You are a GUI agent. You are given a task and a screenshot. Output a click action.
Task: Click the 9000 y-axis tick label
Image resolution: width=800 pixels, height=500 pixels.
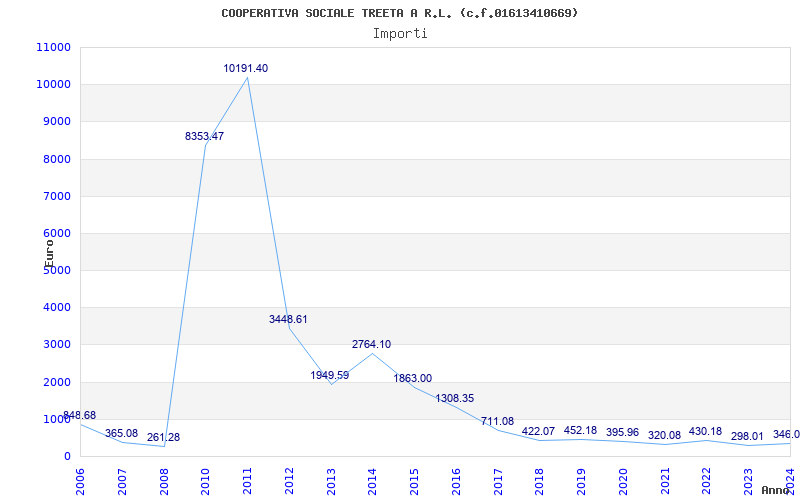[56, 122]
